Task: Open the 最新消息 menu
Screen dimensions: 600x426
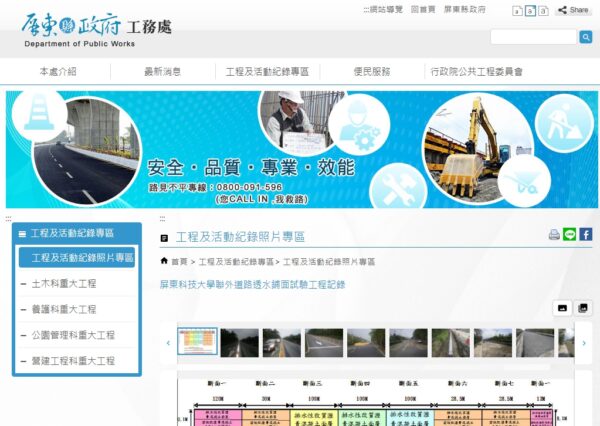Action: coord(163,72)
